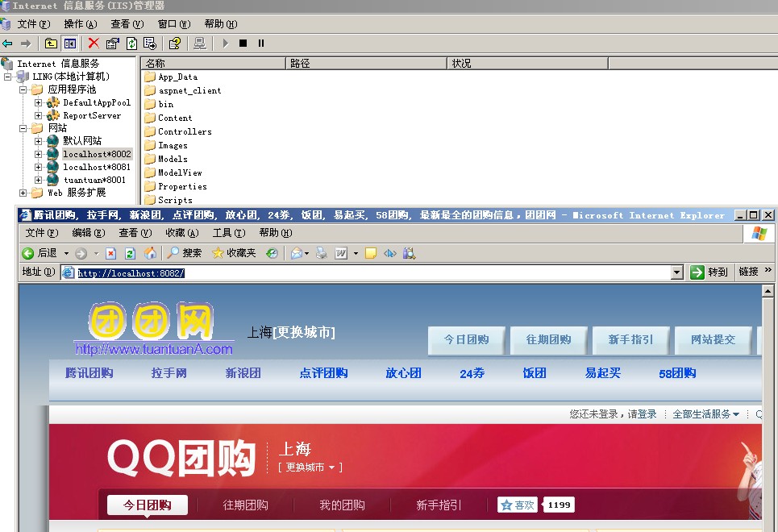The image size is (778, 532).
Task: Open the properties icon in IIS Manager toolbar
Action: tap(113, 44)
